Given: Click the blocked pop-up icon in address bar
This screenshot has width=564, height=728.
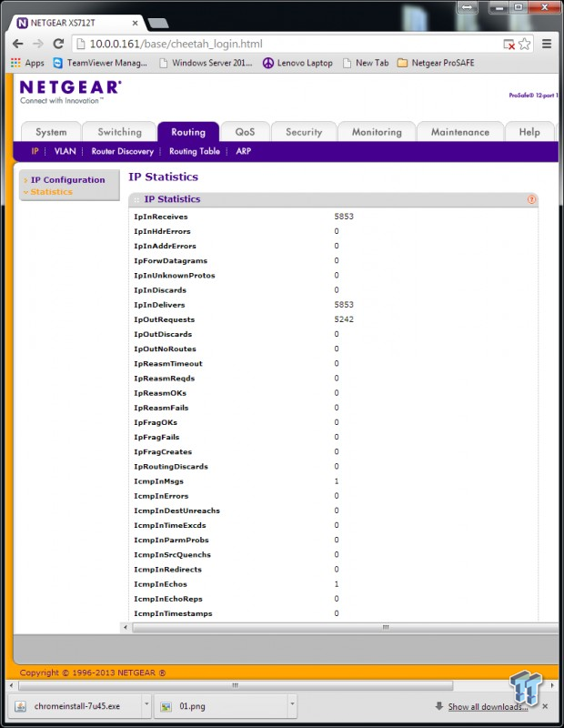Looking at the screenshot, I should tap(509, 45).
